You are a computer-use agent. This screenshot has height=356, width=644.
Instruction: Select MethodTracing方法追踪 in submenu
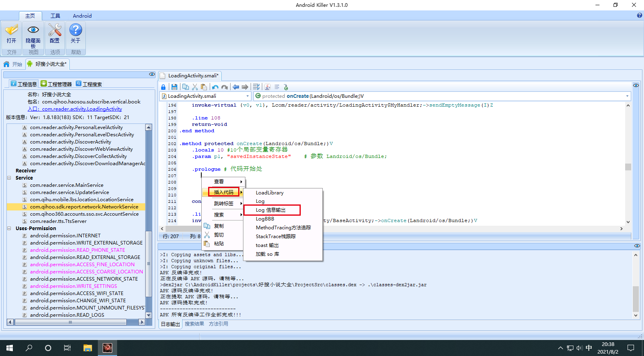[283, 228]
